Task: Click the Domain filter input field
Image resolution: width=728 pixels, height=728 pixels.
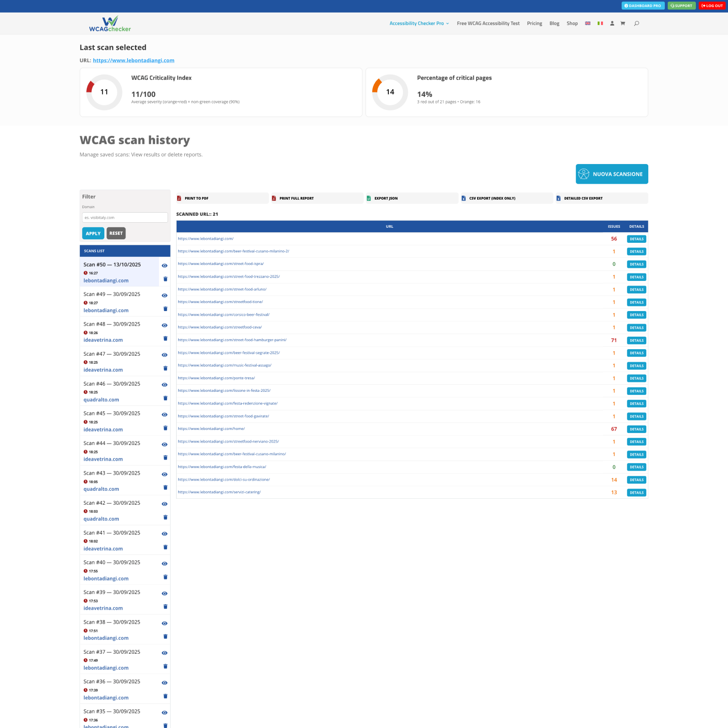Action: pos(125,217)
